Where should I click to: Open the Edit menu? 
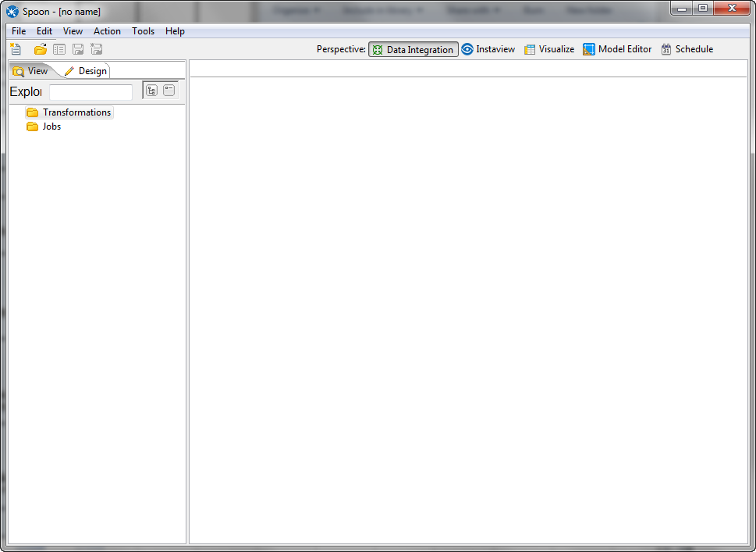(44, 31)
